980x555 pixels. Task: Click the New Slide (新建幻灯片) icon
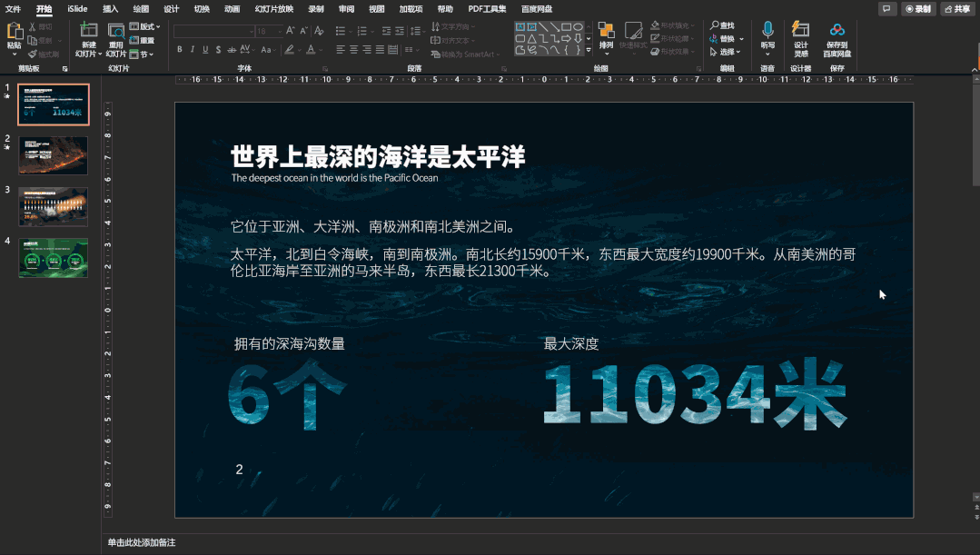(x=89, y=30)
